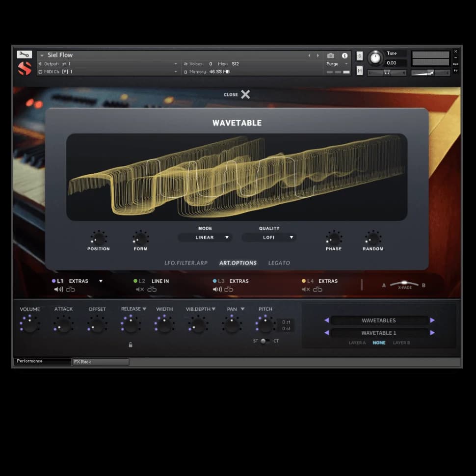Click the link icon under L1
This screenshot has width=476, height=476.
pos(71,290)
